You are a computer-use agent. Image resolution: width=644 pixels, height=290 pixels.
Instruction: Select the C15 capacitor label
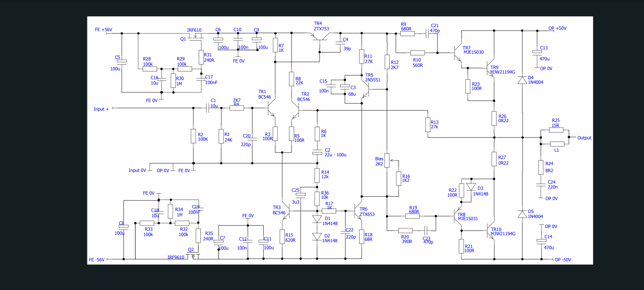point(323,81)
